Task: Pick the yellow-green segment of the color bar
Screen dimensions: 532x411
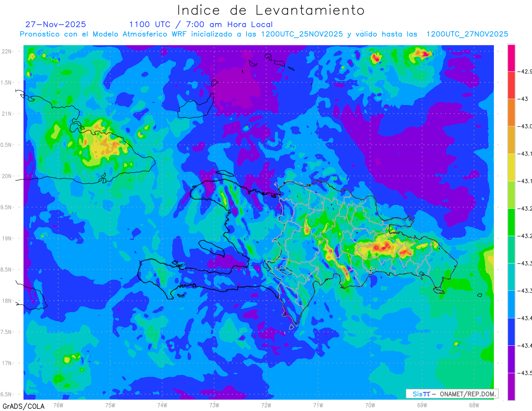Action: [x=511, y=195]
